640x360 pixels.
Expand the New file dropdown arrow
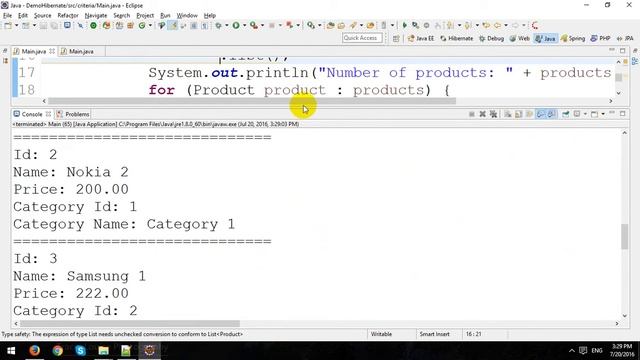17,25
